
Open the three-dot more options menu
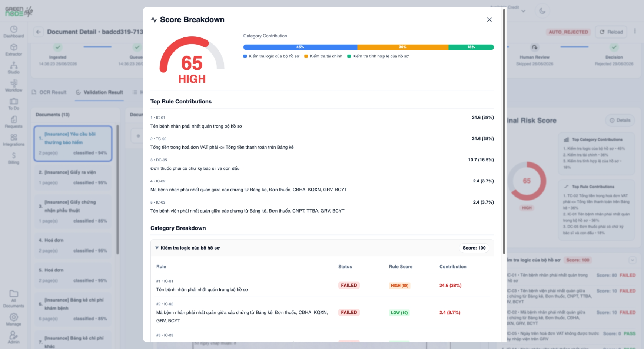click(x=635, y=32)
